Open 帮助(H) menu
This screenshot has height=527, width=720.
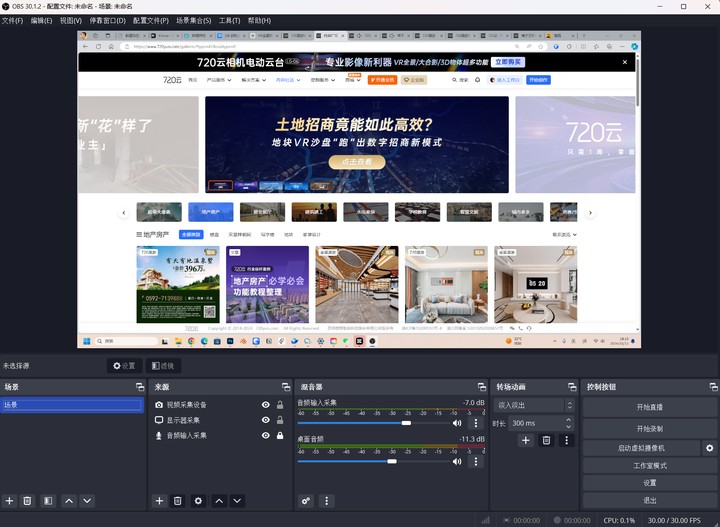(259, 21)
